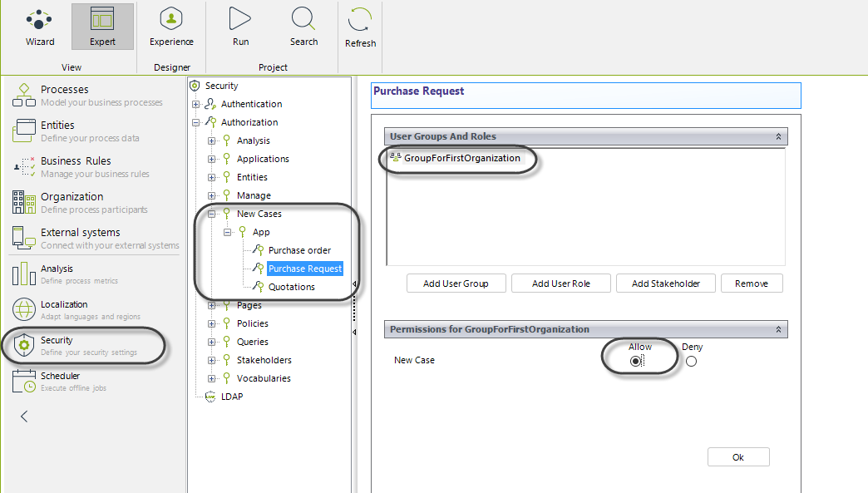868x493 pixels.
Task: Click the Quotations key icon
Action: [258, 287]
